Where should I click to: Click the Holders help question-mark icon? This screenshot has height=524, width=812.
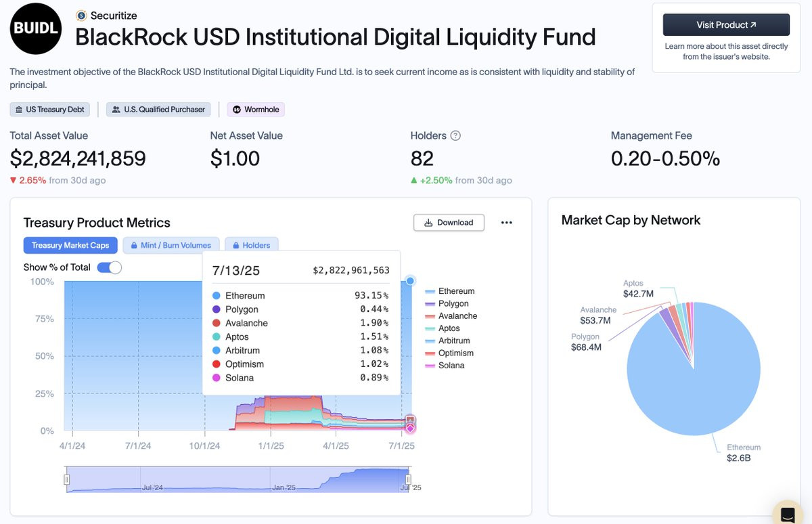[x=455, y=135]
